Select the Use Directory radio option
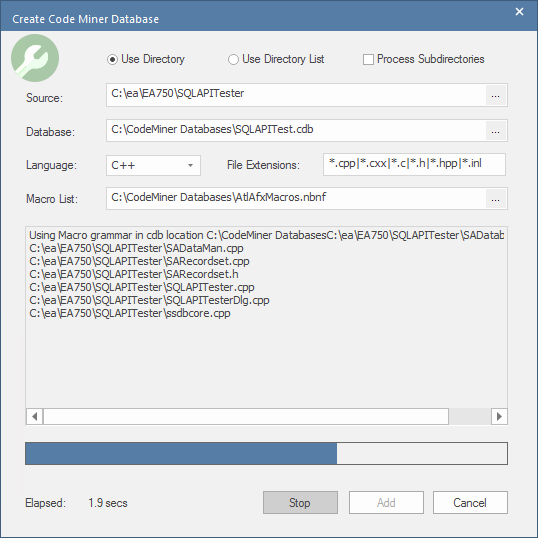Image resolution: width=538 pixels, height=538 pixels. pyautogui.click(x=145, y=59)
